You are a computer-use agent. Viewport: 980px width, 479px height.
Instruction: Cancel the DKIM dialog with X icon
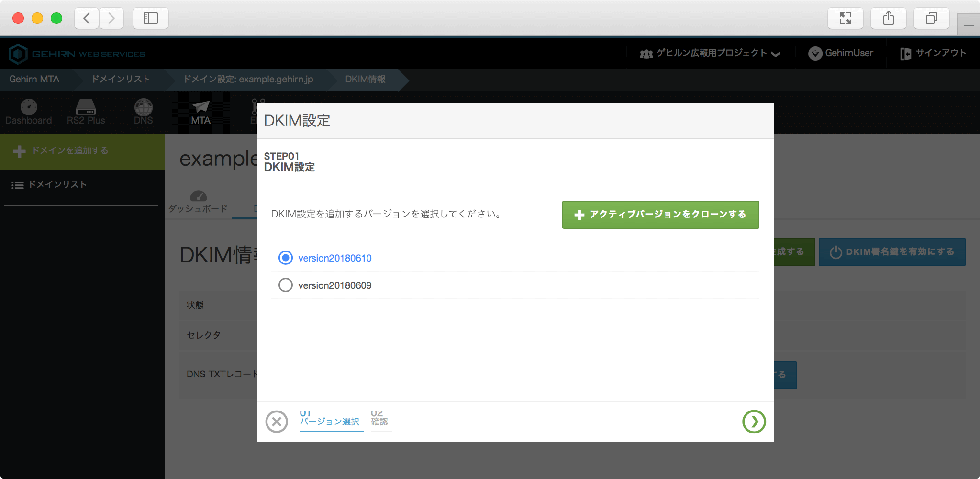point(277,422)
